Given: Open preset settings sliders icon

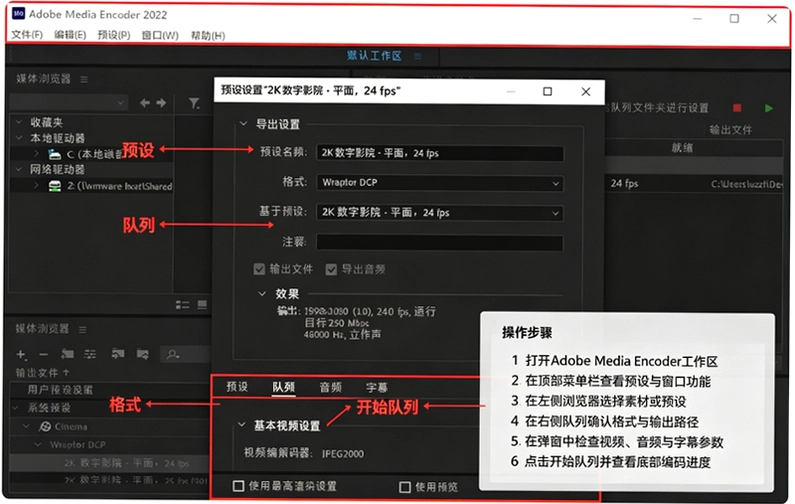Looking at the screenshot, I should (90, 353).
